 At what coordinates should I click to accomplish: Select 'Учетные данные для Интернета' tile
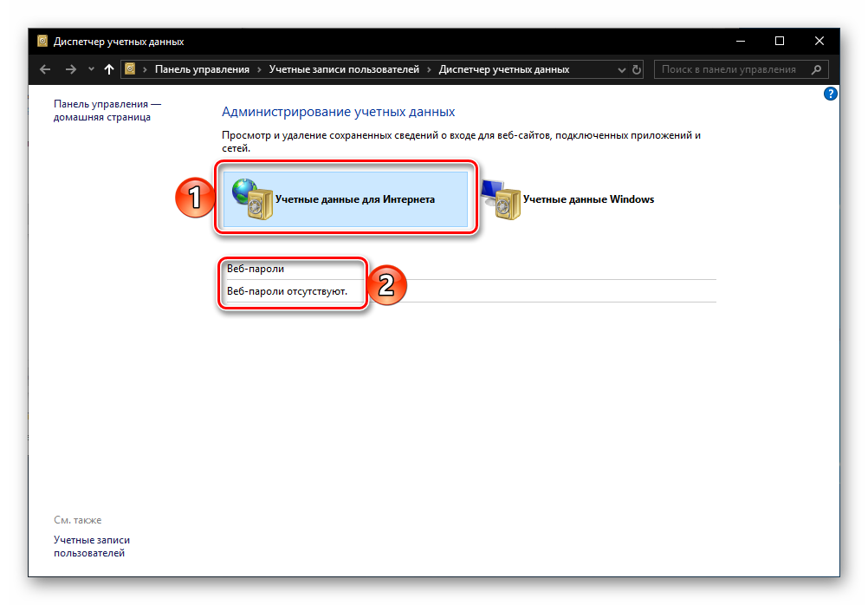point(346,198)
